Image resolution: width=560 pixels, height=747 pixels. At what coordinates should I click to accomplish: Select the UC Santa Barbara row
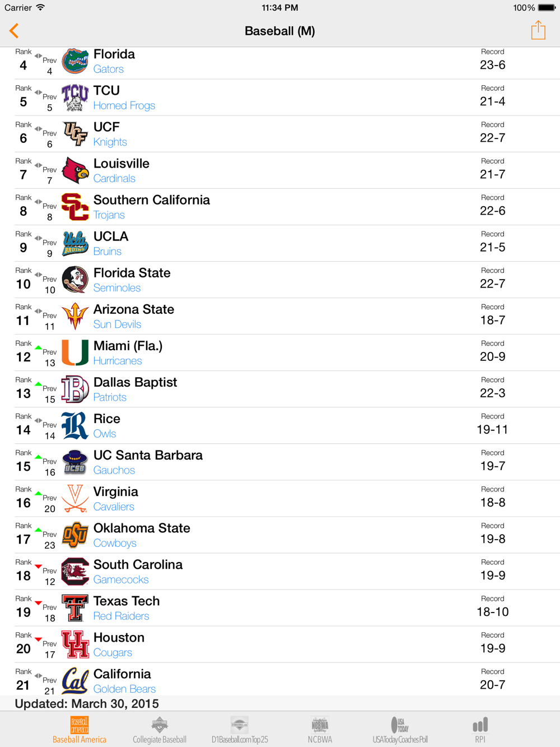(x=287, y=462)
